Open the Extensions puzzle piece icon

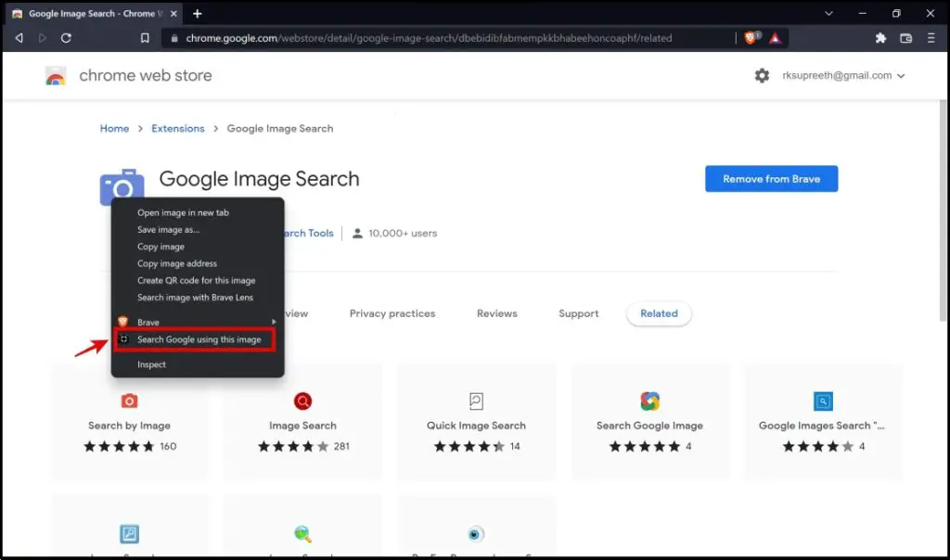point(880,38)
